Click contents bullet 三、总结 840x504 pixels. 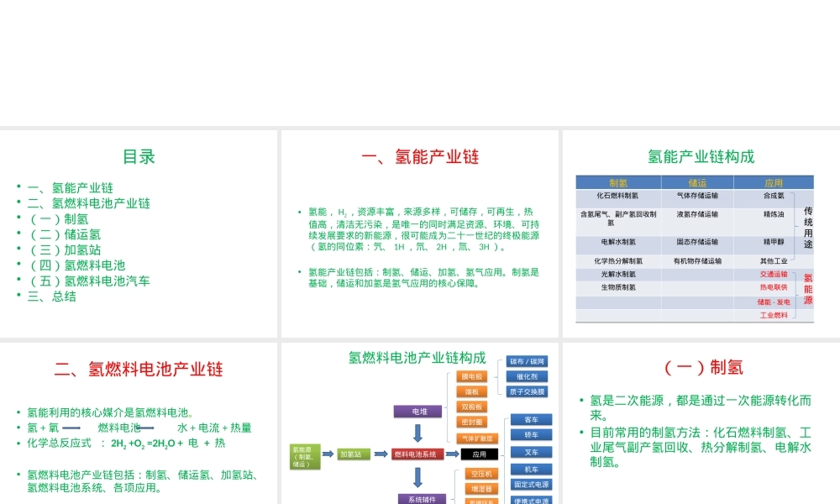coord(51,297)
